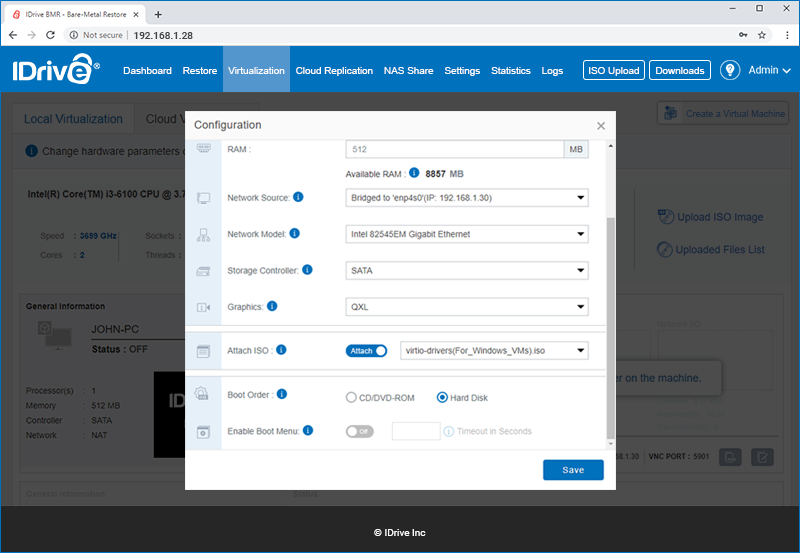Open the Chrome three-dot menu

787,35
